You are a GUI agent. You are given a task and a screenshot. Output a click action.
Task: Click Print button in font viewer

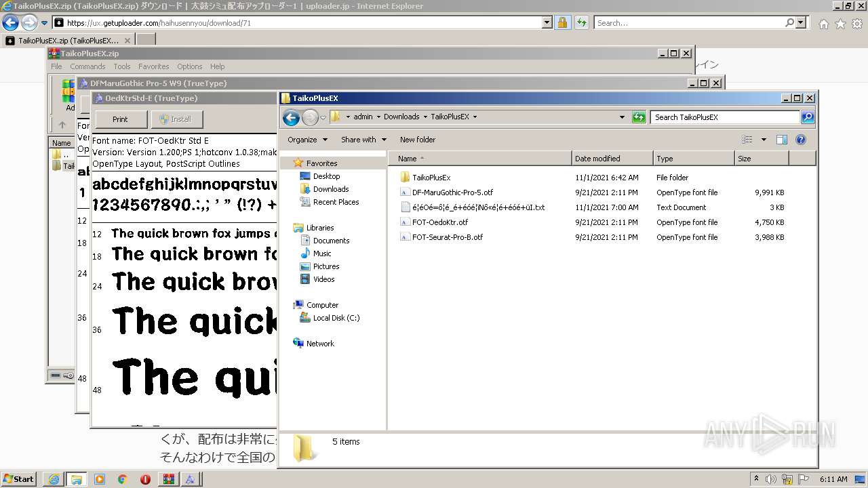pos(120,119)
